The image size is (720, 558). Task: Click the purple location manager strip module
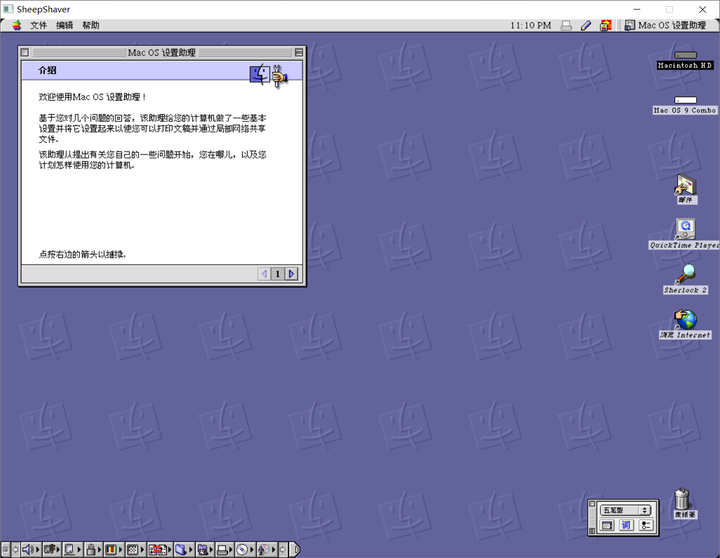203,549
